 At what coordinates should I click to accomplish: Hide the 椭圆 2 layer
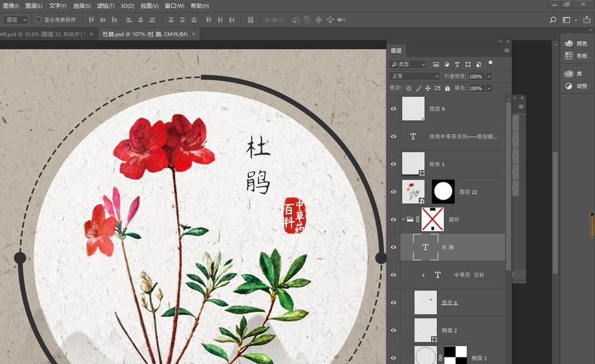point(393,330)
